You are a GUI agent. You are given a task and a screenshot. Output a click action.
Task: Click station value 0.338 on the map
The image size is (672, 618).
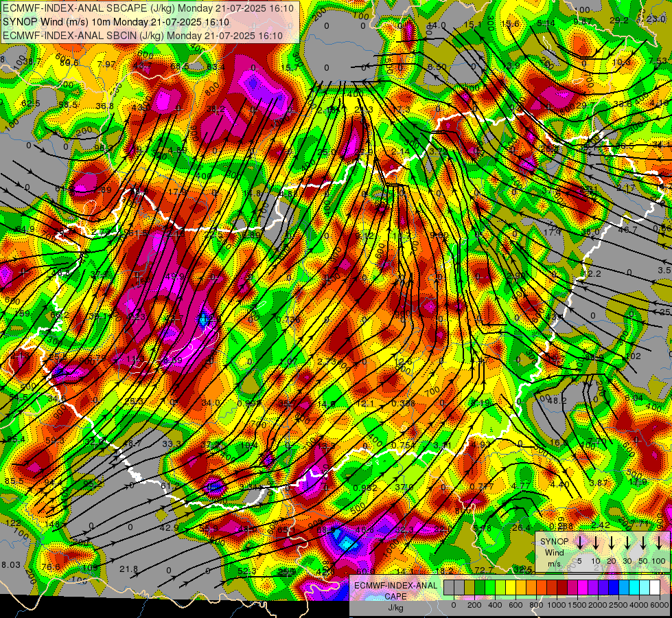(x=403, y=403)
